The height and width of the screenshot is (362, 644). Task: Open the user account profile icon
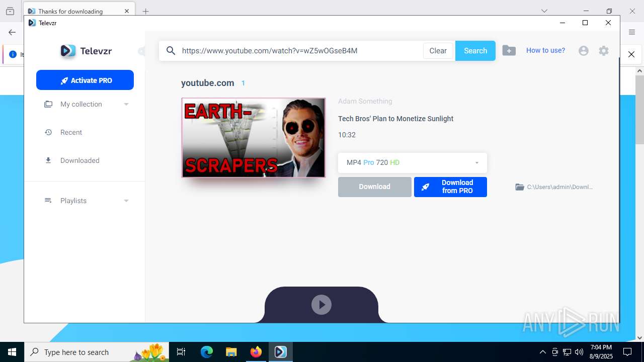coord(584,51)
